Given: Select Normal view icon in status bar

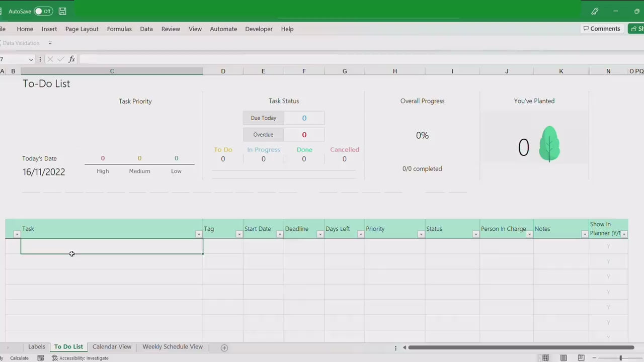Looking at the screenshot, I should point(545,358).
